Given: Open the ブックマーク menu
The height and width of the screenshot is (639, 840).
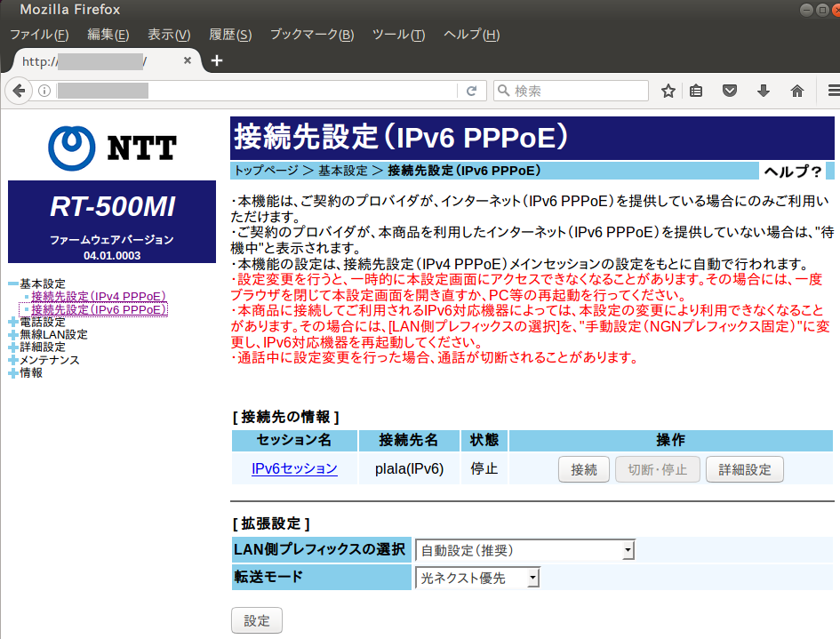Looking at the screenshot, I should [312, 35].
